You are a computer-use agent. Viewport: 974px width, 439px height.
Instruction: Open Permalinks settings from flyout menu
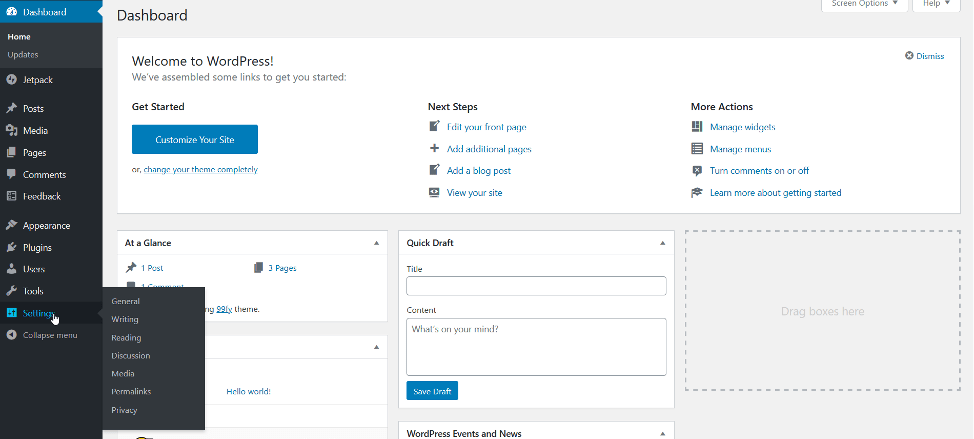(x=131, y=392)
